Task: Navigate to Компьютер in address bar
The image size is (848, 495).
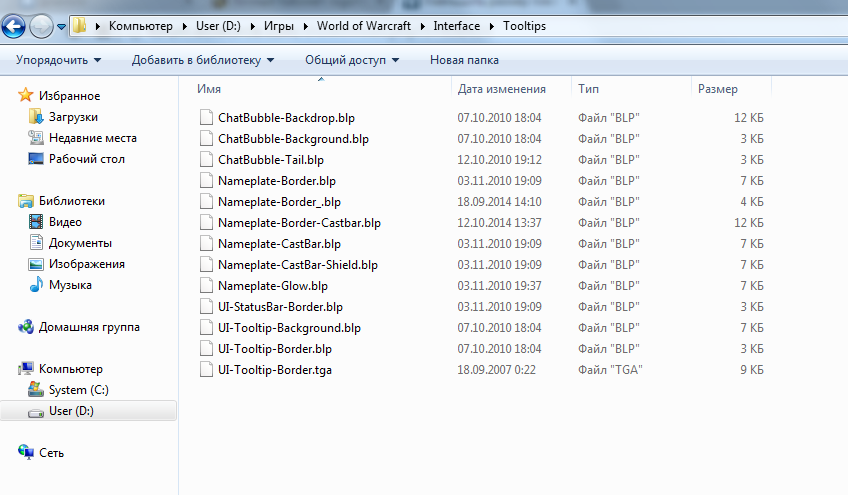Action: click(x=141, y=26)
